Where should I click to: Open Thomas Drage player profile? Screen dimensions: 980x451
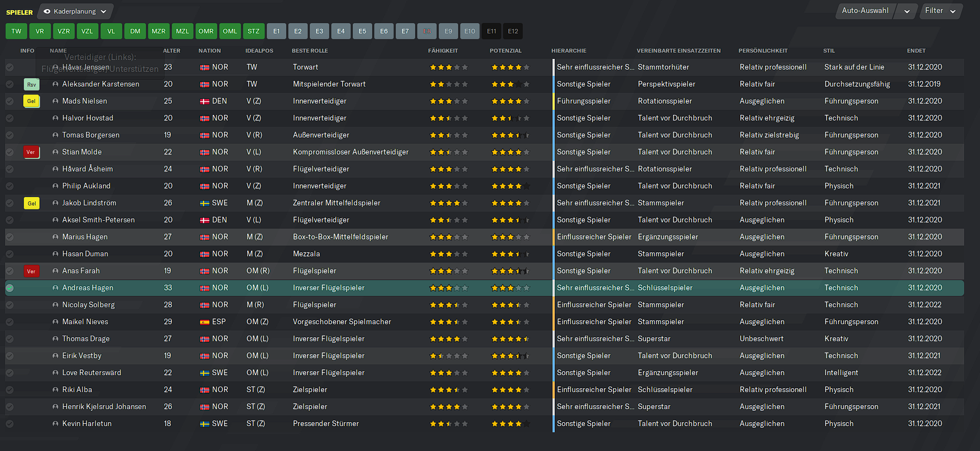point(86,339)
